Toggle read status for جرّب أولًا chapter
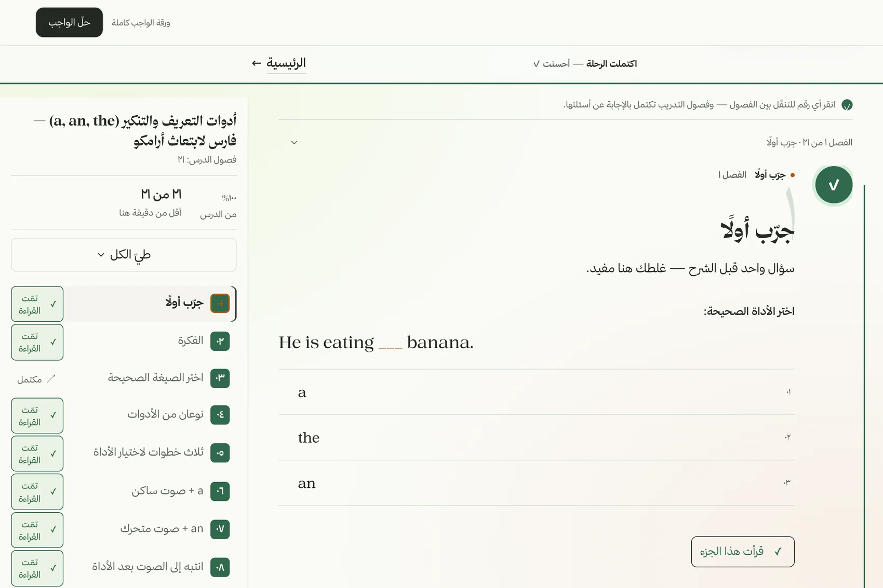 coord(37,304)
